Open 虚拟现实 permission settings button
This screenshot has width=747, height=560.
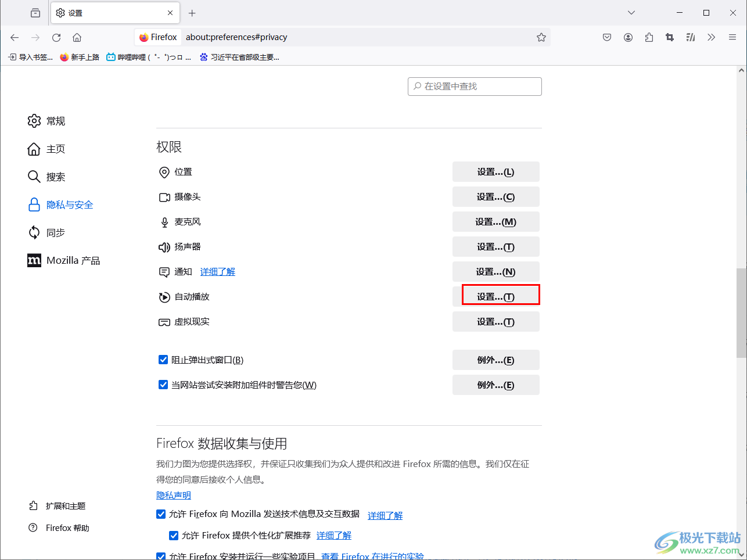click(496, 322)
